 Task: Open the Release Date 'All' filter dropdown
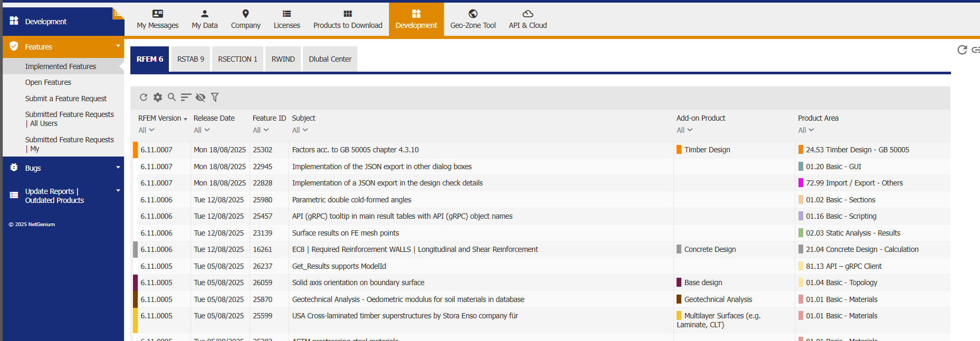pos(202,130)
